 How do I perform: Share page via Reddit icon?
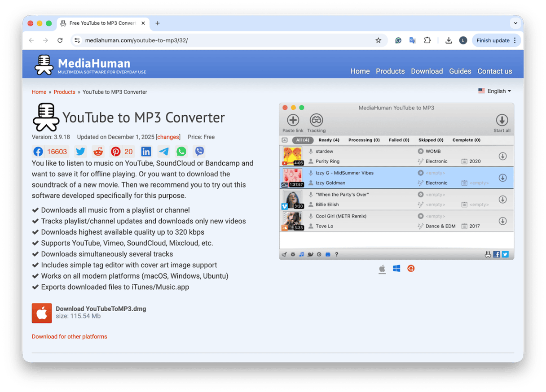(x=97, y=152)
